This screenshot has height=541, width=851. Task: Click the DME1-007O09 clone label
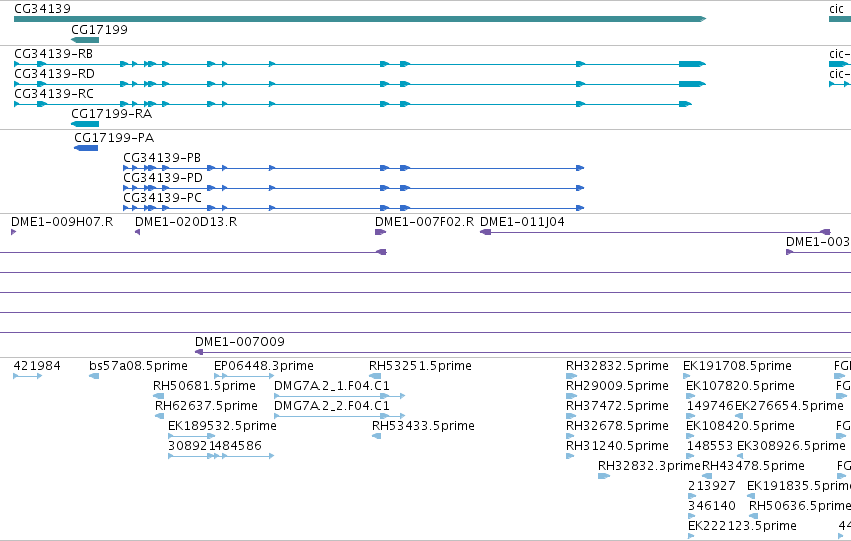click(x=239, y=342)
